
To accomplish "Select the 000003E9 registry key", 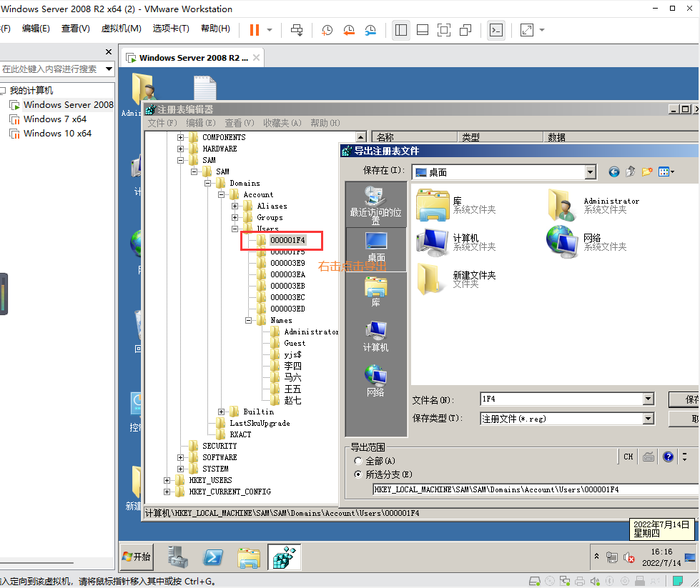I will pyautogui.click(x=287, y=263).
